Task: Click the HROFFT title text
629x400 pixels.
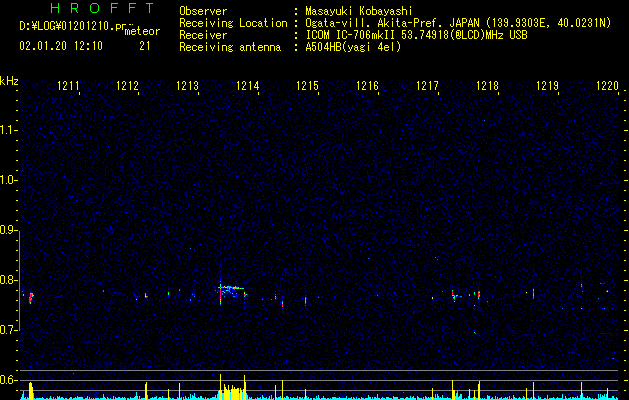Action: (102, 8)
